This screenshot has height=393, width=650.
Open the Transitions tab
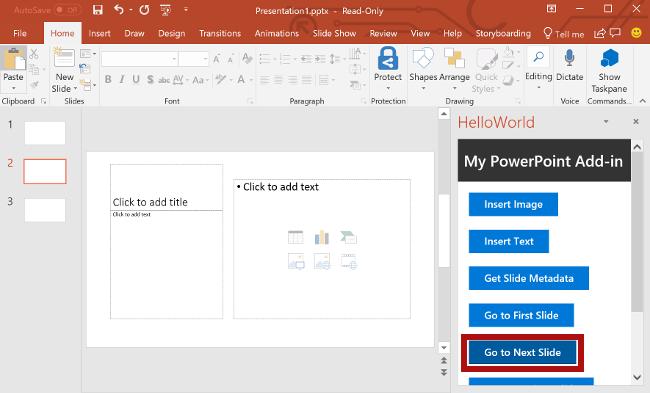(x=220, y=33)
